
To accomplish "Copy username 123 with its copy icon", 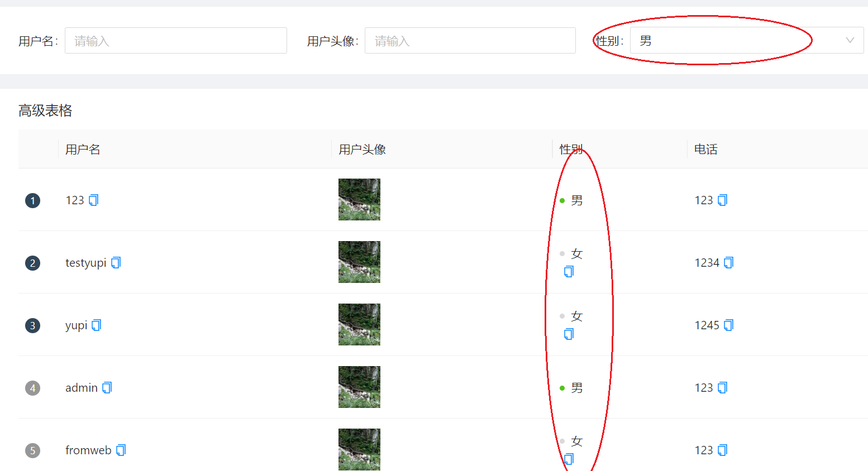I will pos(94,200).
